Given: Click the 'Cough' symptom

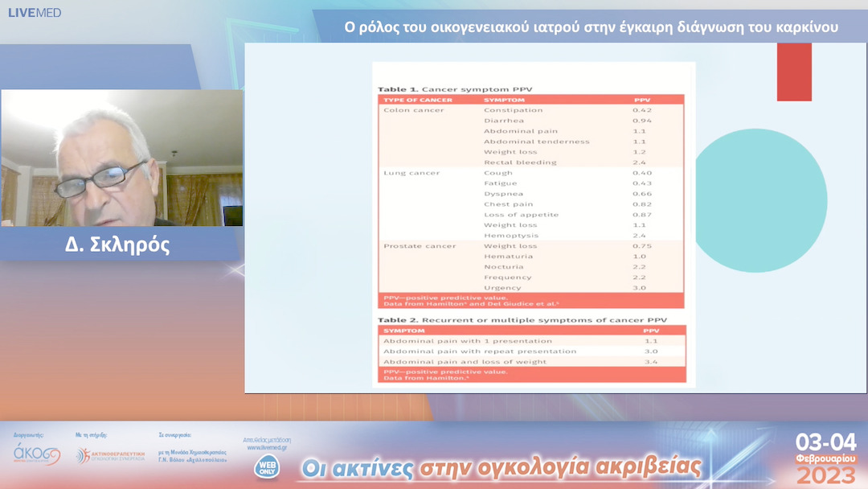Looking at the screenshot, I should [498, 173].
